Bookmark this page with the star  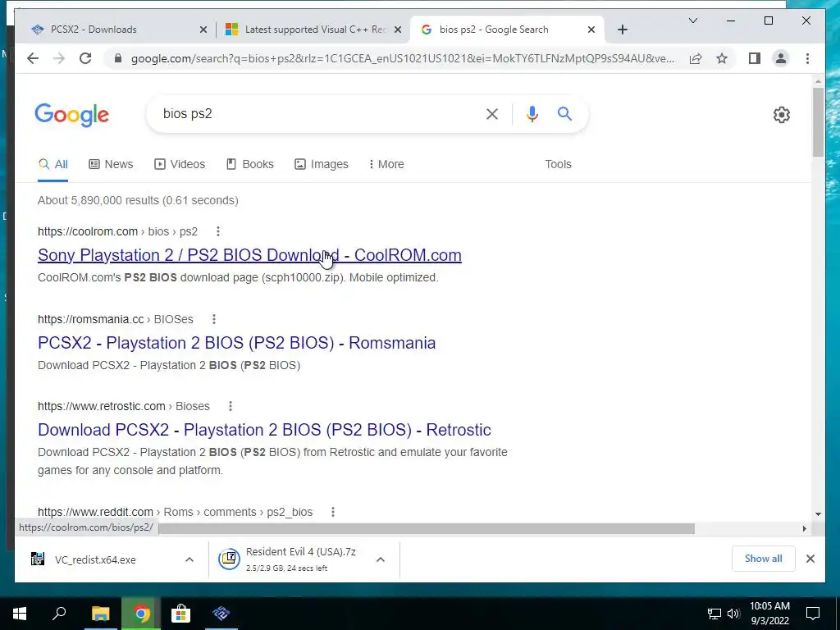point(722,58)
